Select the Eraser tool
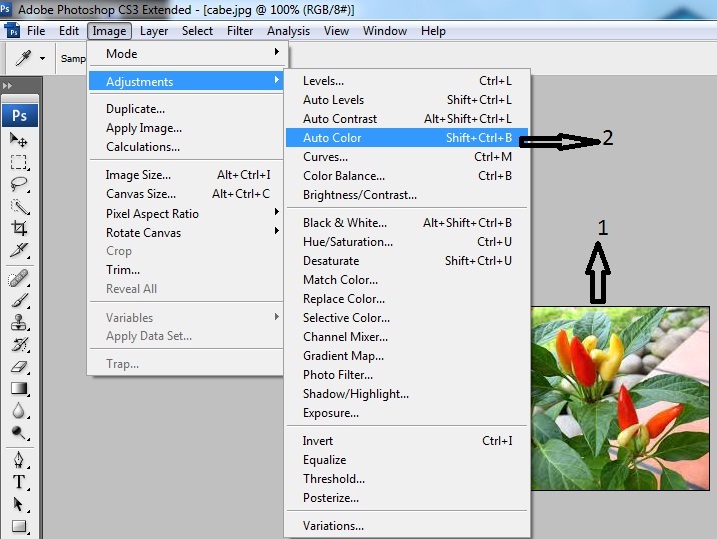 tap(19, 367)
